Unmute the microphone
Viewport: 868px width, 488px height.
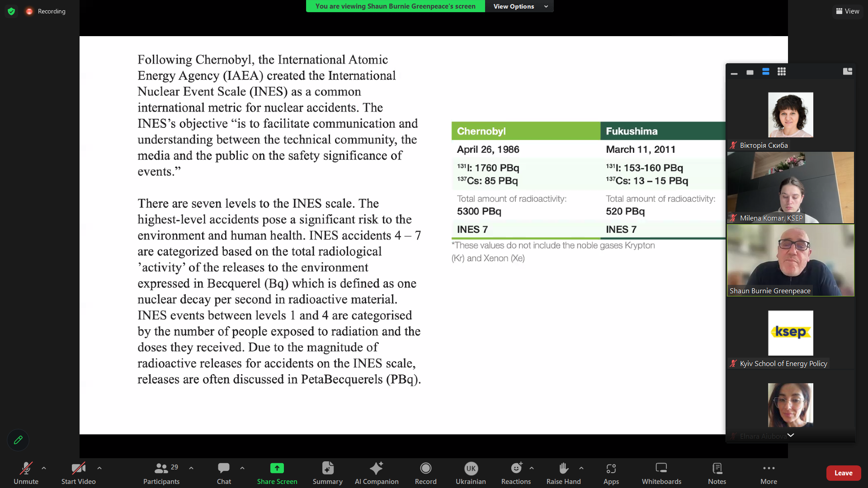(x=26, y=473)
